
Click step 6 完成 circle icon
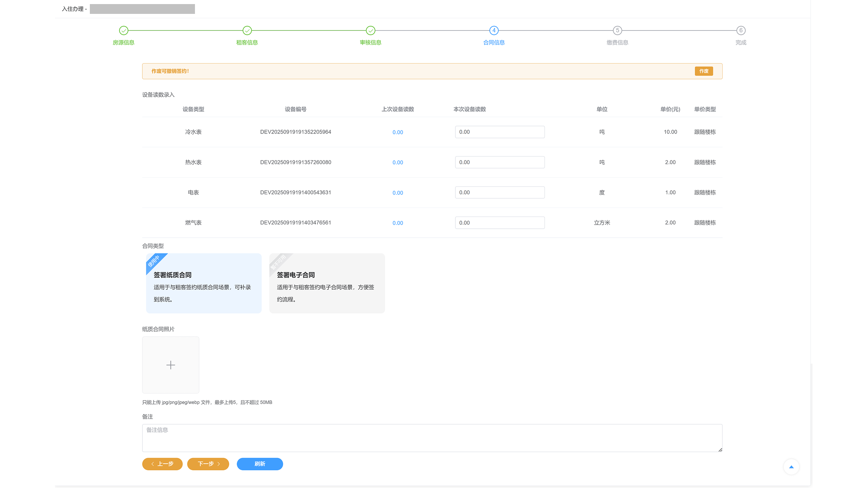coord(741,30)
